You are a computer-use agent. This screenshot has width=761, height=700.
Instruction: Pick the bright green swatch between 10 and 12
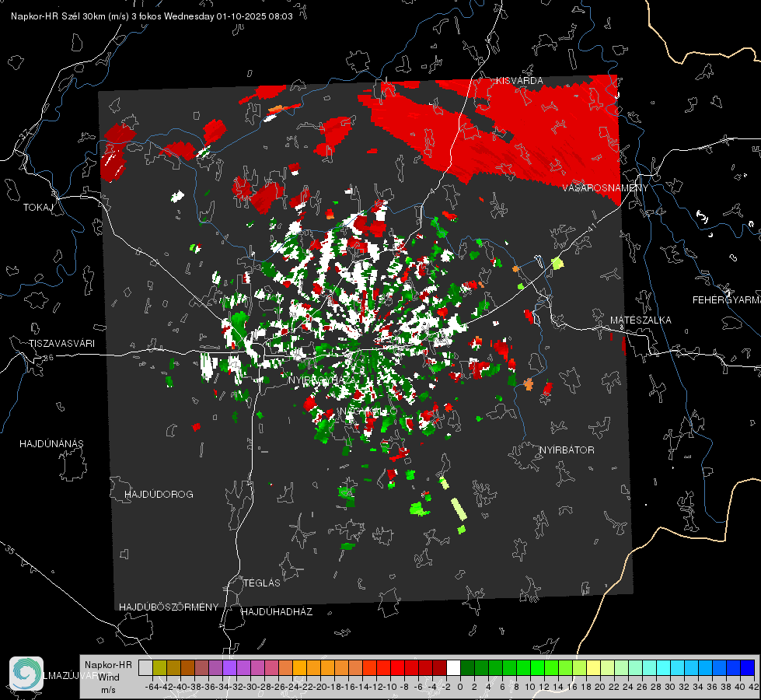pyautogui.click(x=537, y=667)
